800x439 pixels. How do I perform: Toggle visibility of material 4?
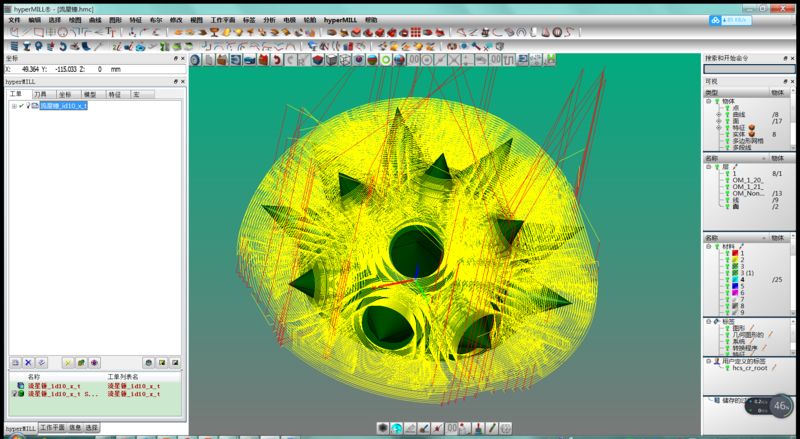(728, 280)
